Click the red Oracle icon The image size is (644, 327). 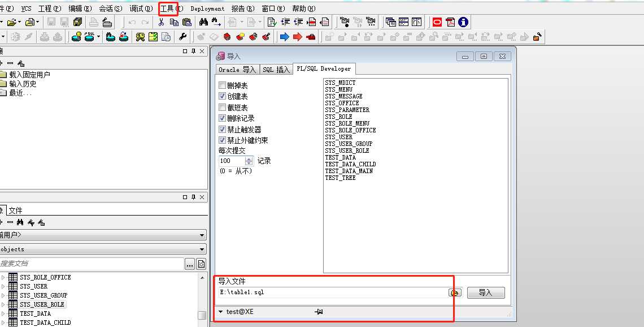click(x=437, y=22)
